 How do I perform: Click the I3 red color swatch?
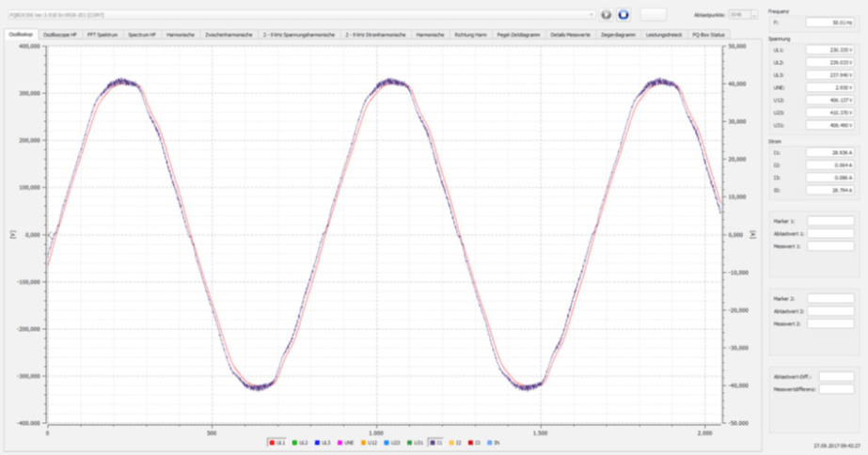point(470,440)
